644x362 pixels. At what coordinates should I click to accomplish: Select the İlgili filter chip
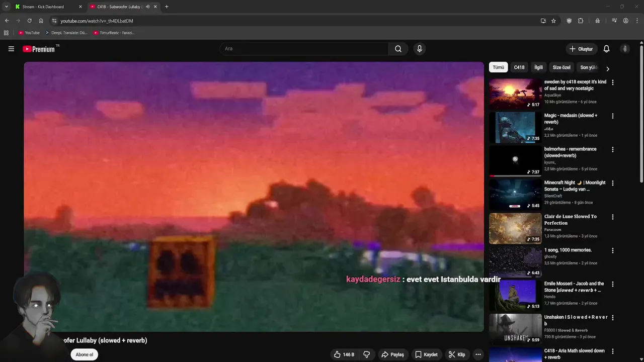pyautogui.click(x=538, y=67)
